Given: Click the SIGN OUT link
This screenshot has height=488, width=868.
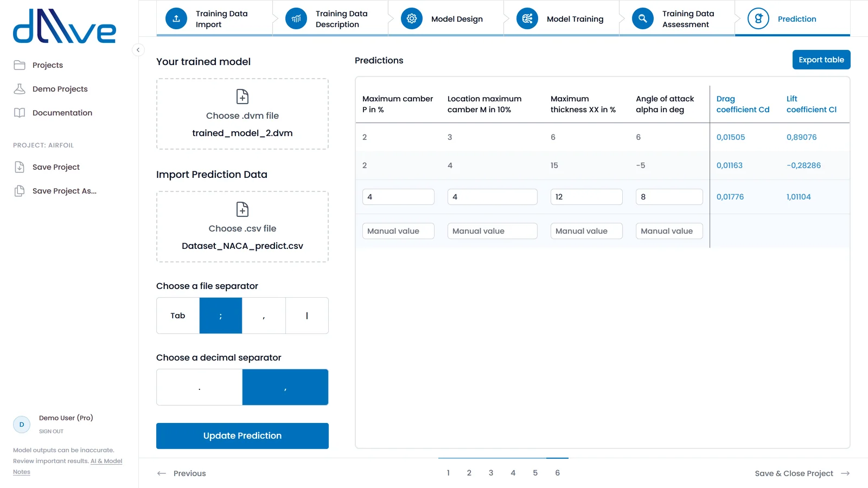Looking at the screenshot, I should point(51,432).
